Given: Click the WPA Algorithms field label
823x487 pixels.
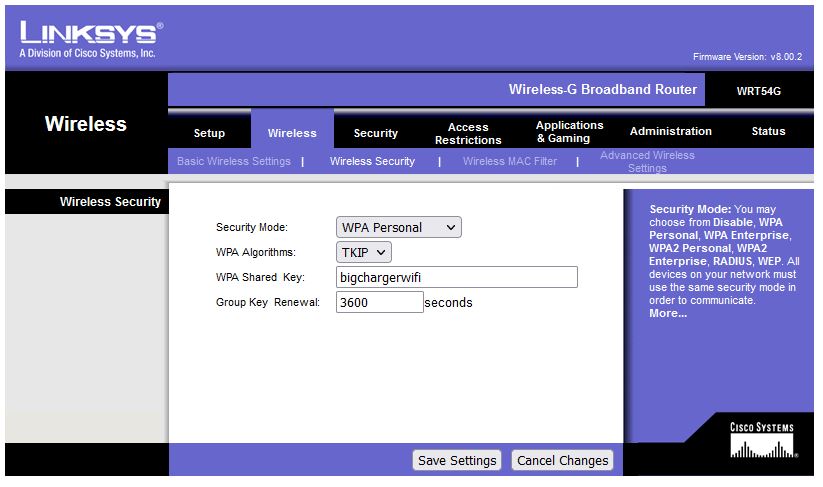Looking at the screenshot, I should (256, 252).
